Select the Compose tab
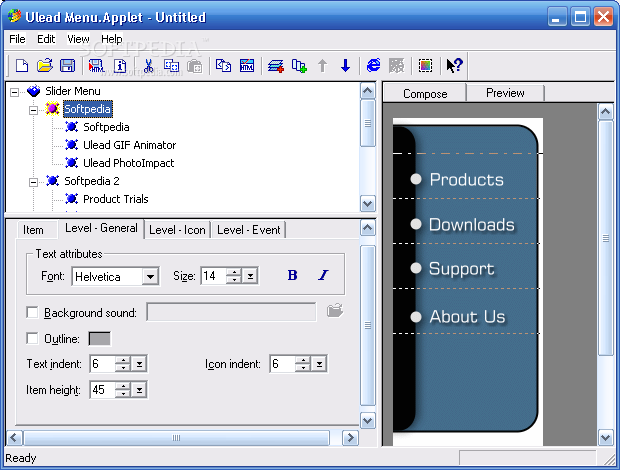Image resolution: width=620 pixels, height=470 pixels. 425,93
